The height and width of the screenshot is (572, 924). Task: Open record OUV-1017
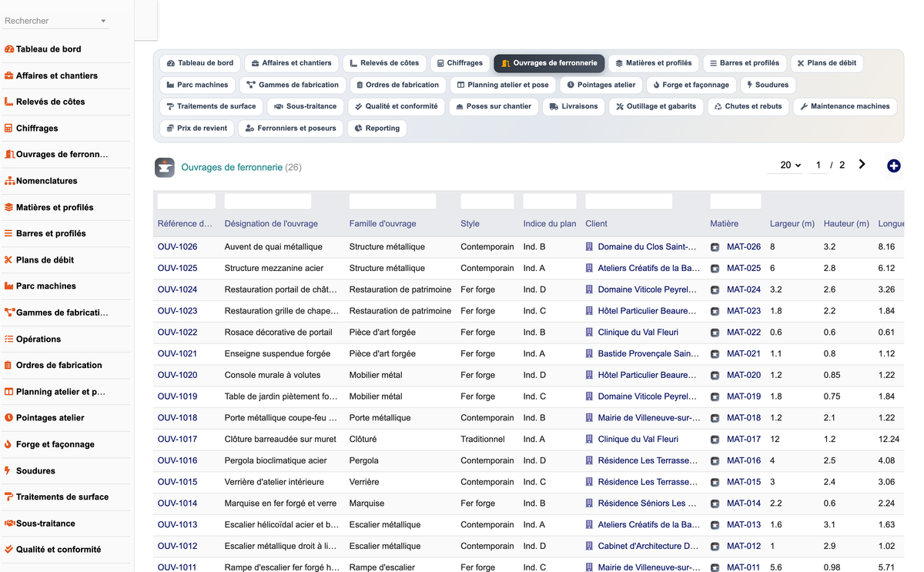point(177,440)
